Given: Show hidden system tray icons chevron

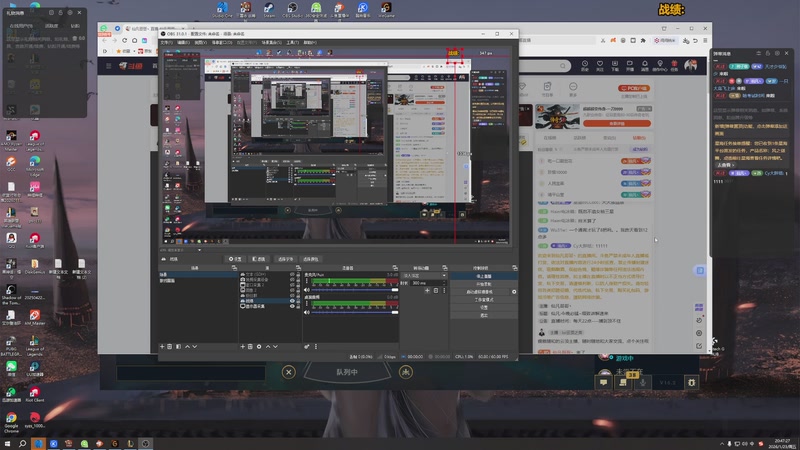Looking at the screenshot, I should pyautogui.click(x=721, y=444).
